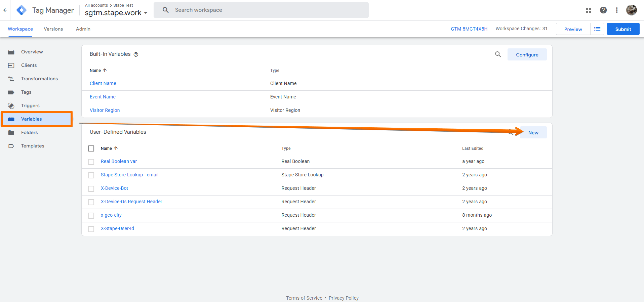The image size is (644, 302).
Task: Check the Real Boolean var row
Action: (x=91, y=162)
